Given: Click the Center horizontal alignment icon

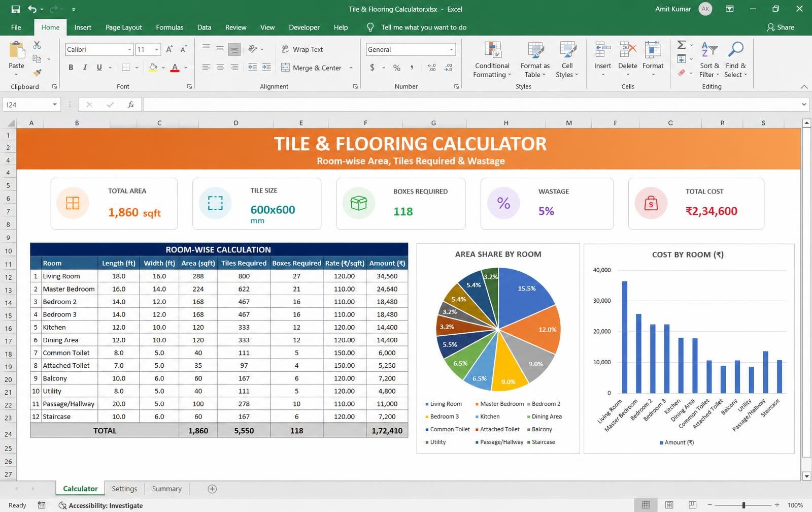Looking at the screenshot, I should [x=220, y=67].
